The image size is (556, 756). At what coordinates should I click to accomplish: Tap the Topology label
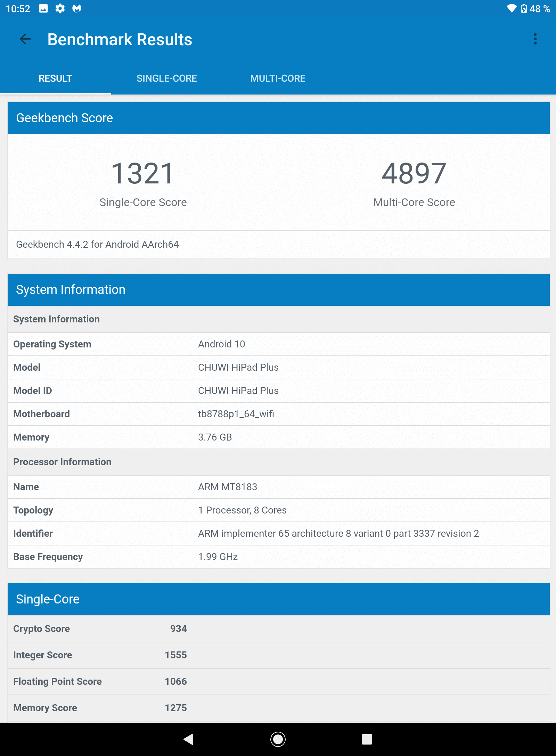(33, 510)
